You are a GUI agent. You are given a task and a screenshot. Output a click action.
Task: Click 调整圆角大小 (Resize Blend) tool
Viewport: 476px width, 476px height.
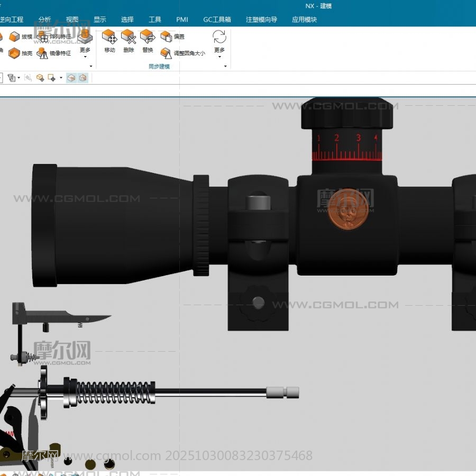(166, 53)
